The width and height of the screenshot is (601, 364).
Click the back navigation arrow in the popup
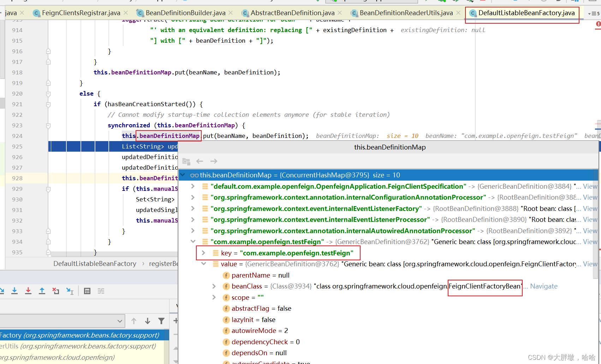(x=200, y=161)
